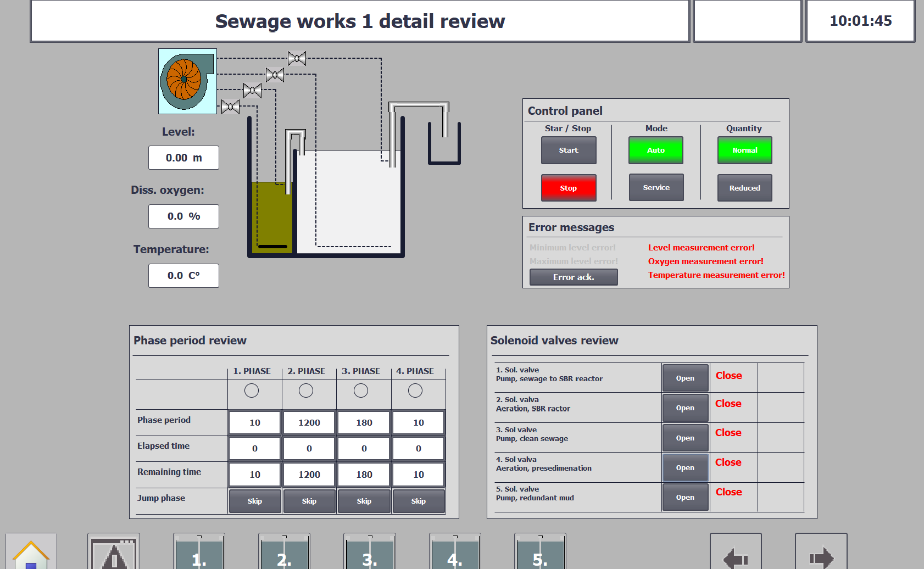Viewport: 924px width, 569px height.
Task: Switch Mode to Service
Action: (656, 188)
